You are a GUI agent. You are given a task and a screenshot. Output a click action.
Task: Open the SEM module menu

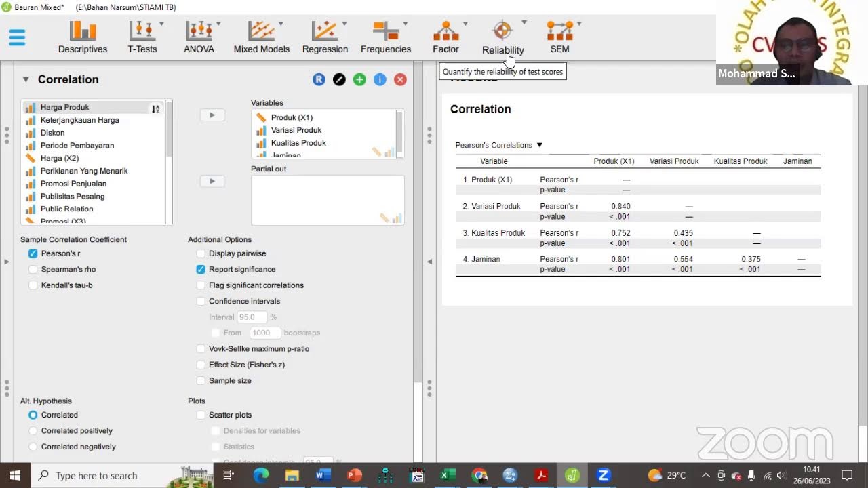tap(560, 38)
